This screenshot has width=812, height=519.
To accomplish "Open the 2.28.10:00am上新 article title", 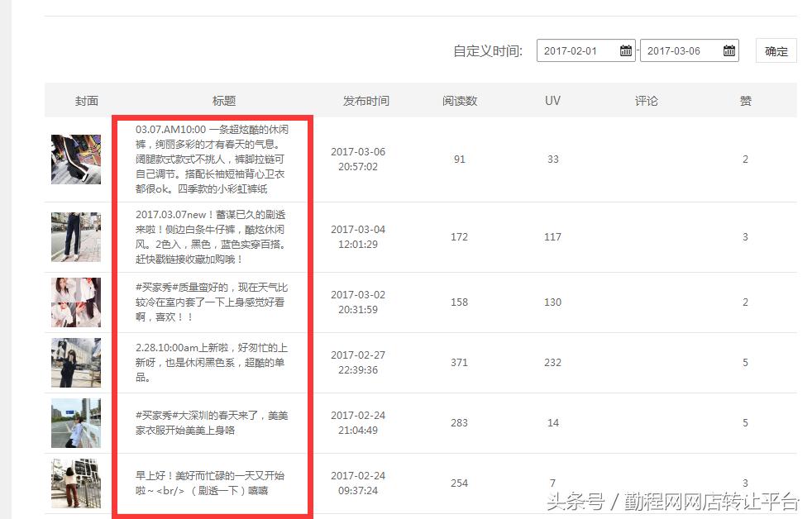I will [x=226, y=363].
